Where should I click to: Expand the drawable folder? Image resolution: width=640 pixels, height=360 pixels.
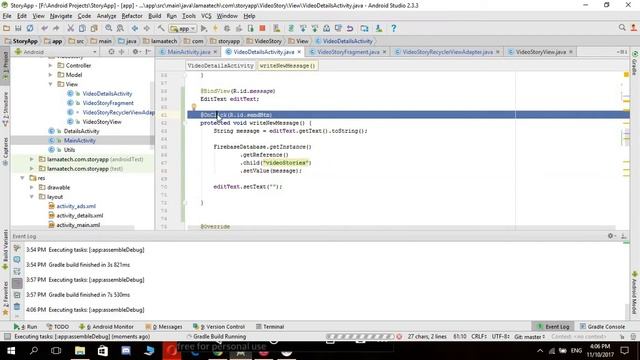32,187
